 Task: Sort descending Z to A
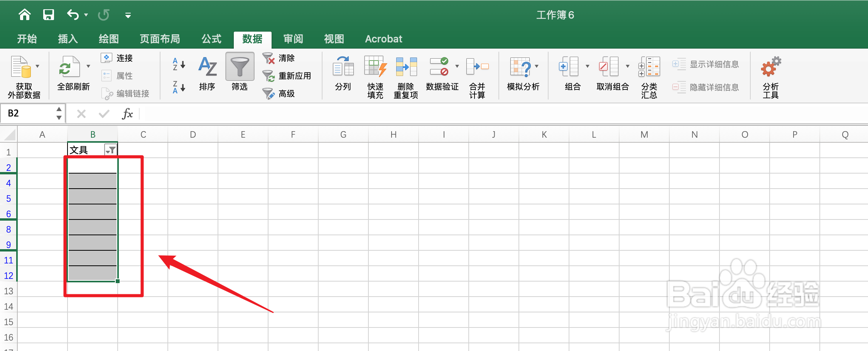[x=179, y=87]
